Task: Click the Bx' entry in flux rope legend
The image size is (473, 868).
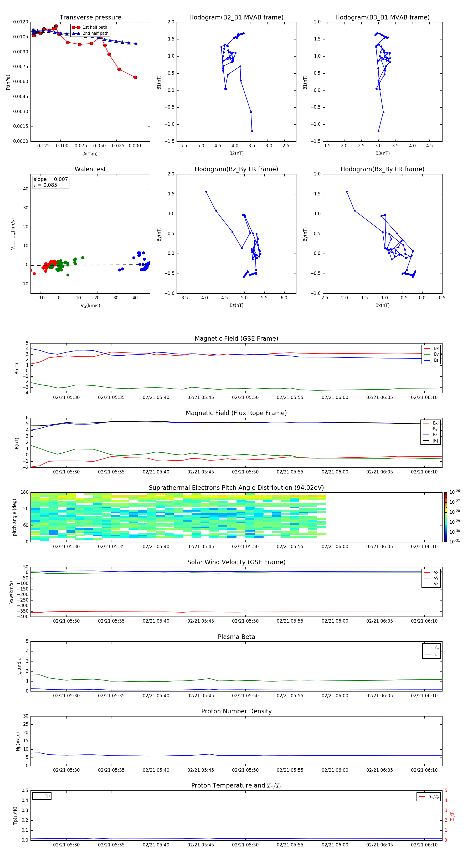Action: click(x=431, y=423)
